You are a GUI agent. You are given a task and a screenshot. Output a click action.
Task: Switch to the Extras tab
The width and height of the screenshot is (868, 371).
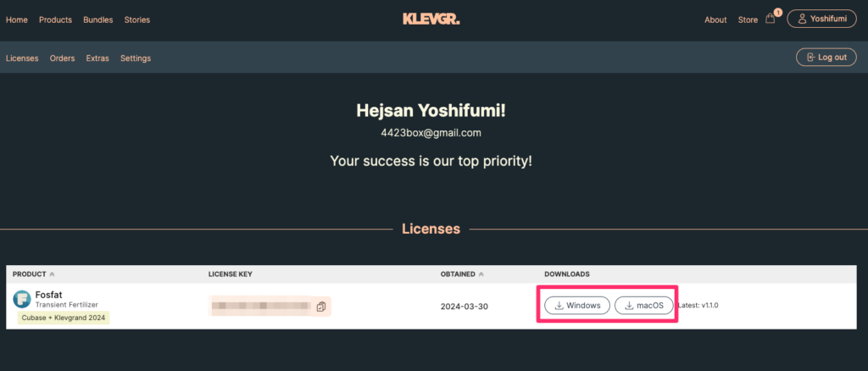click(x=97, y=58)
